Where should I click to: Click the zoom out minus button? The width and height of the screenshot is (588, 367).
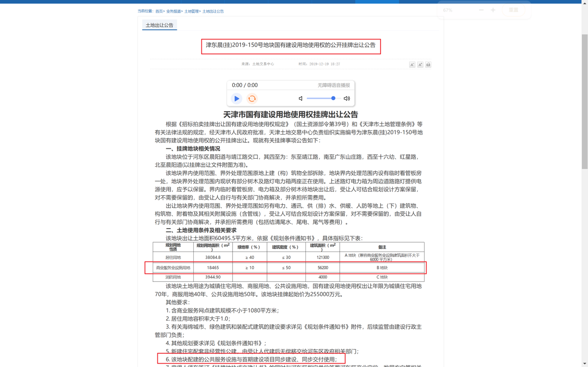[x=481, y=10]
